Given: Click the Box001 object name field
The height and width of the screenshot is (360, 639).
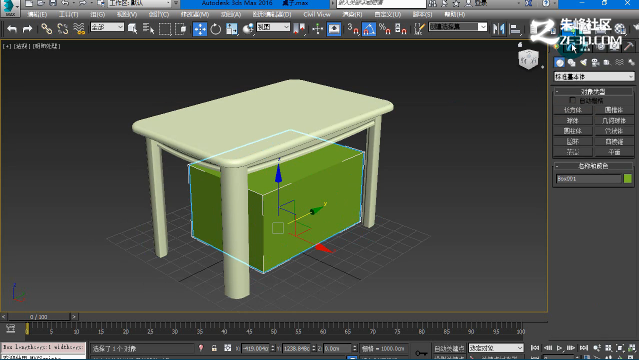Looking at the screenshot, I should (588, 179).
